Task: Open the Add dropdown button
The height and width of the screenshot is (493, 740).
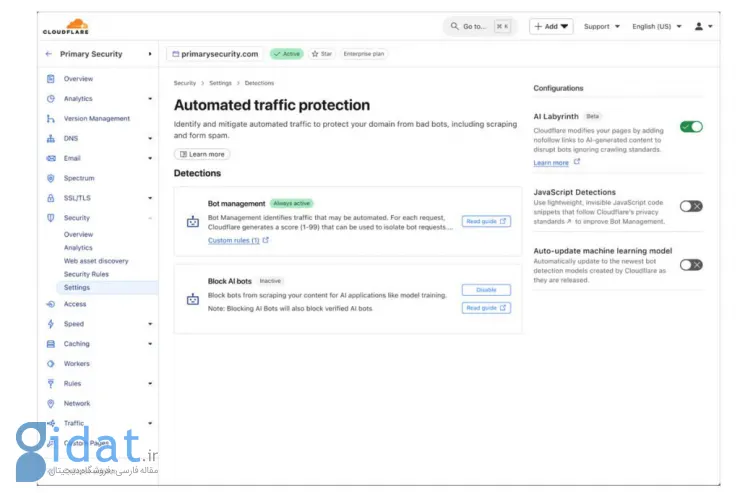Action: pos(551,26)
